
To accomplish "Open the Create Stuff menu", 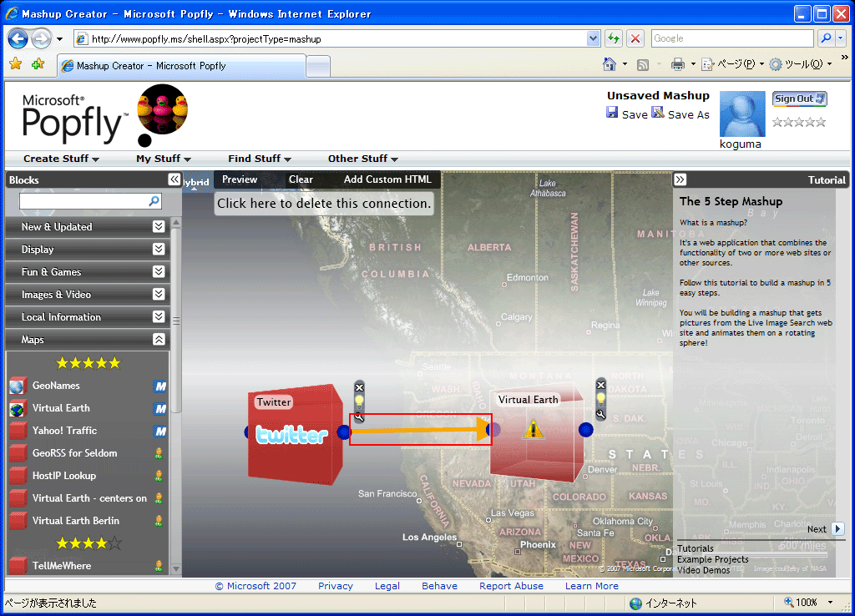I will point(61,159).
